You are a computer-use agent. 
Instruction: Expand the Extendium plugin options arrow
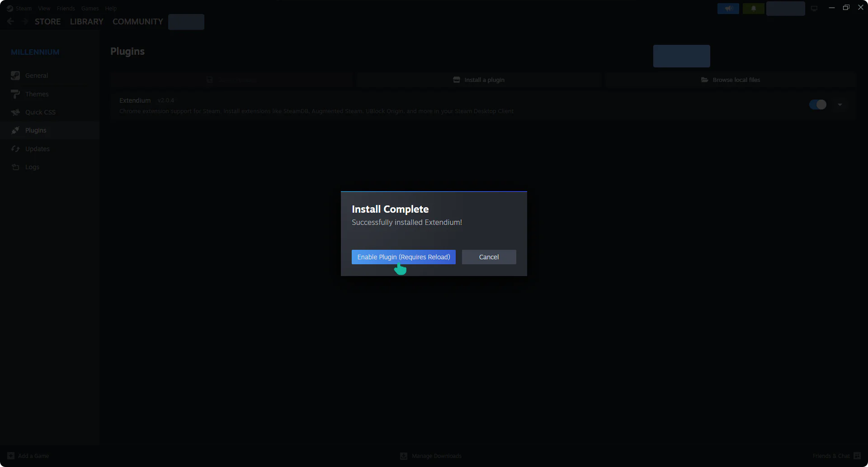[x=840, y=105]
